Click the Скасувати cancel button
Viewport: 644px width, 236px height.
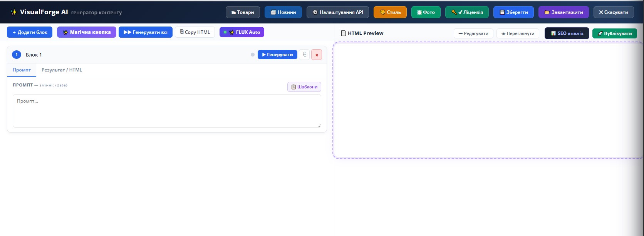[614, 12]
